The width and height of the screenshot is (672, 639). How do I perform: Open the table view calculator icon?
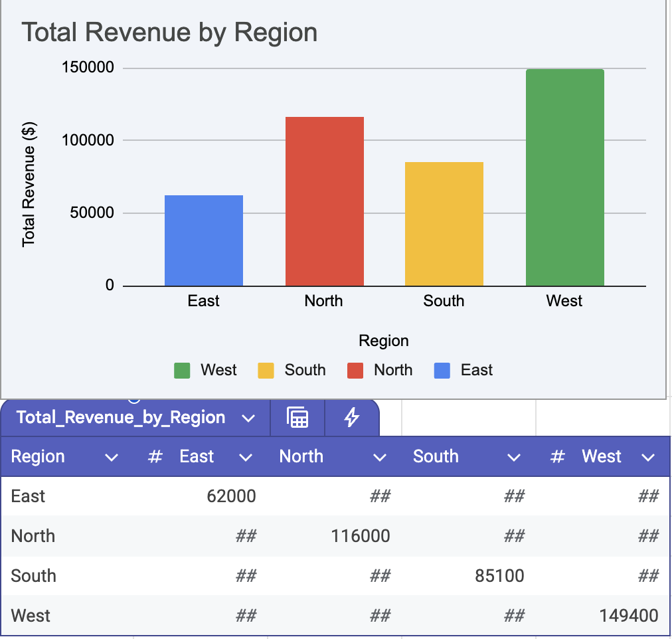[297, 417]
